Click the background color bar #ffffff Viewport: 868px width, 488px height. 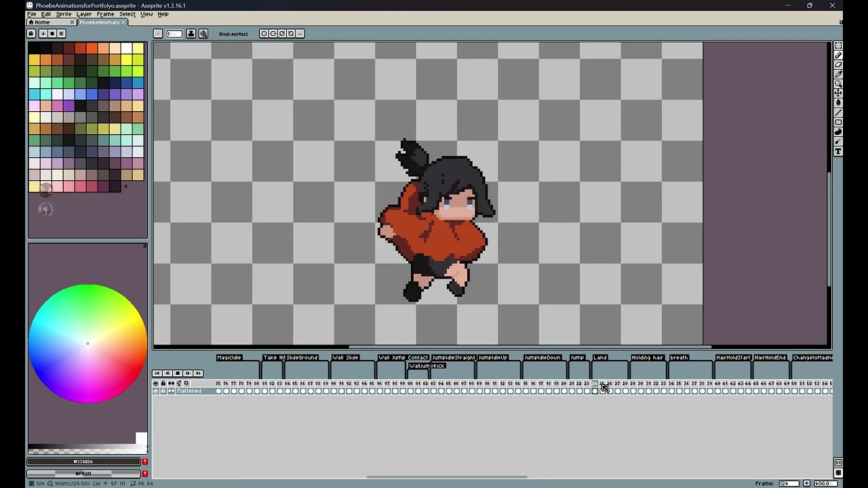click(83, 474)
